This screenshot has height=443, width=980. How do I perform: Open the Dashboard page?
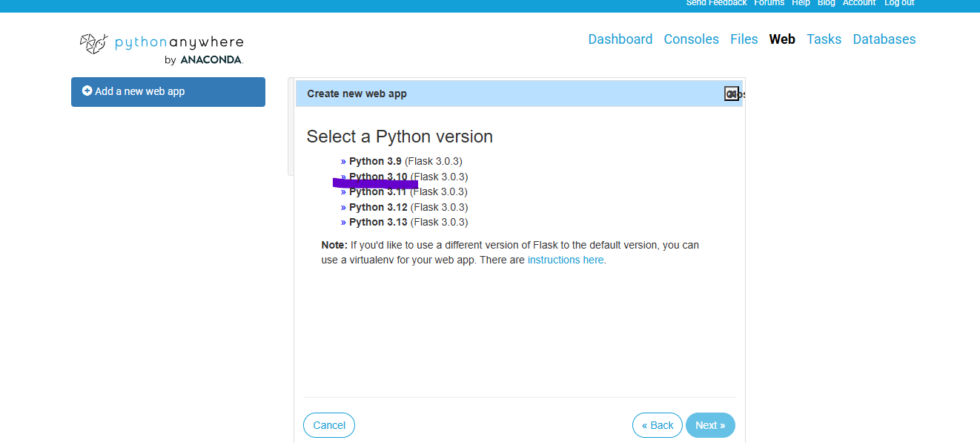pos(620,39)
